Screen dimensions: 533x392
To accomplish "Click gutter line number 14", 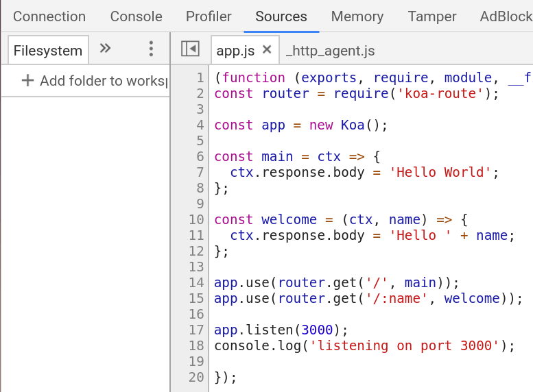I will (x=196, y=282).
